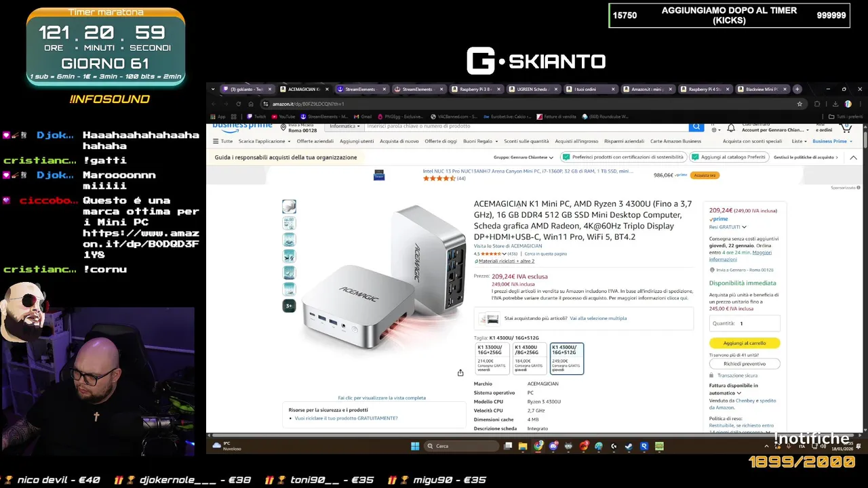This screenshot has height=488, width=868.
Task: Open Gmail bookmark in bookmarks bar
Action: point(363,117)
